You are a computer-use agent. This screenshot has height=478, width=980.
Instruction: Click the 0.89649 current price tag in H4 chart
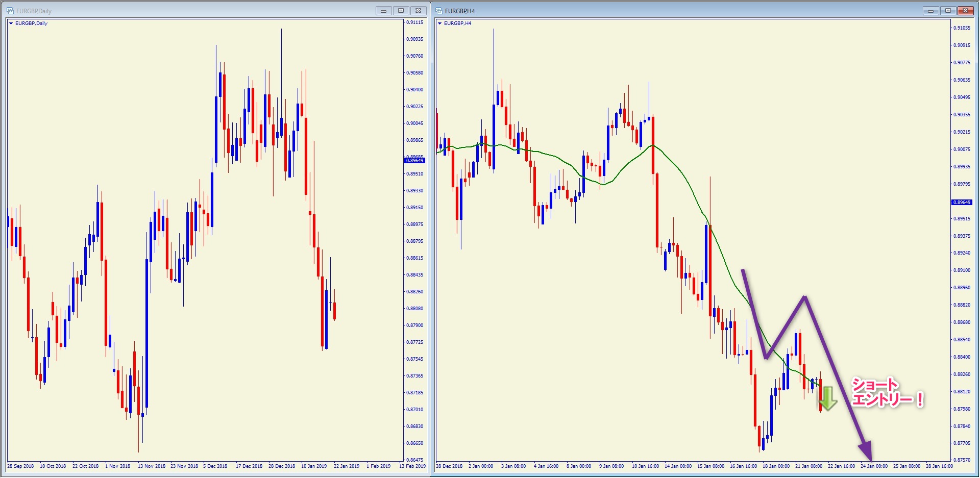(962, 203)
